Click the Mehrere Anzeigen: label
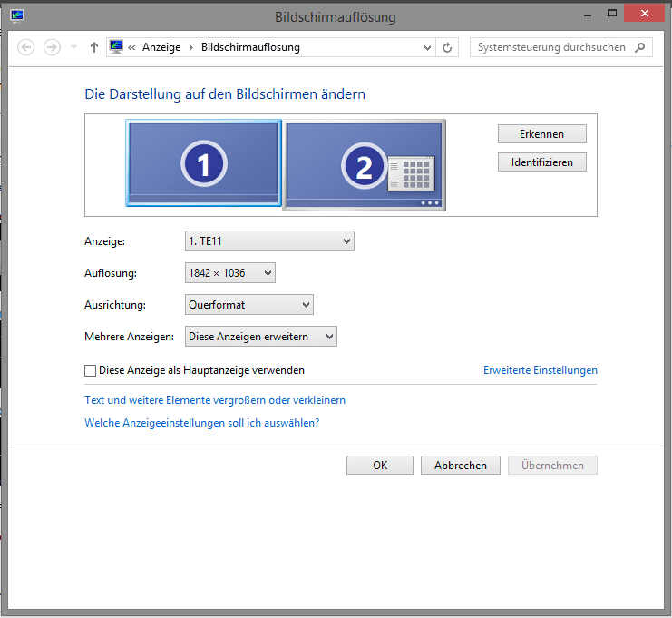 click(129, 337)
